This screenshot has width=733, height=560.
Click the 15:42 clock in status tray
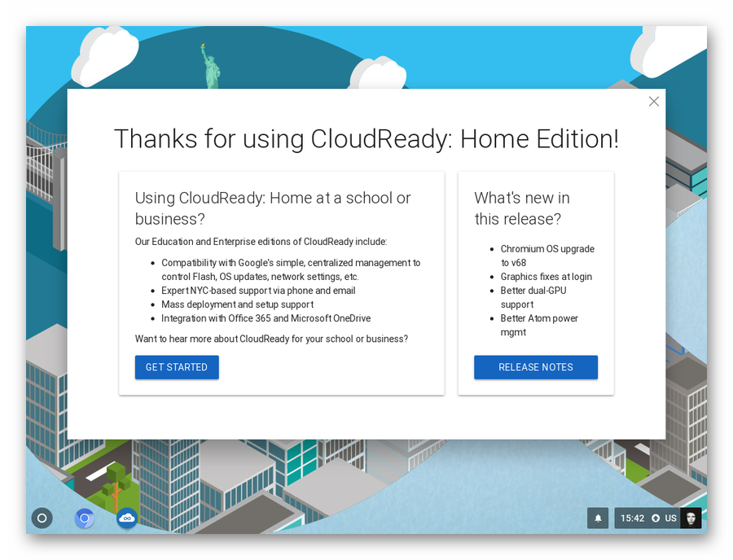(x=632, y=518)
